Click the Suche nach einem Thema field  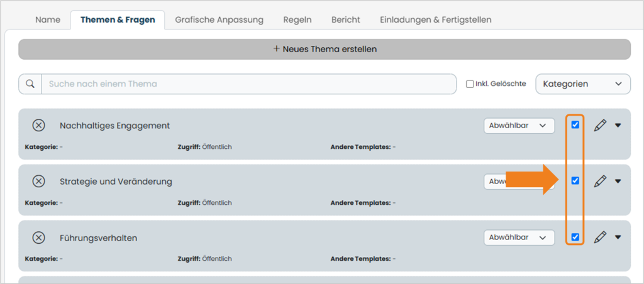click(x=249, y=84)
